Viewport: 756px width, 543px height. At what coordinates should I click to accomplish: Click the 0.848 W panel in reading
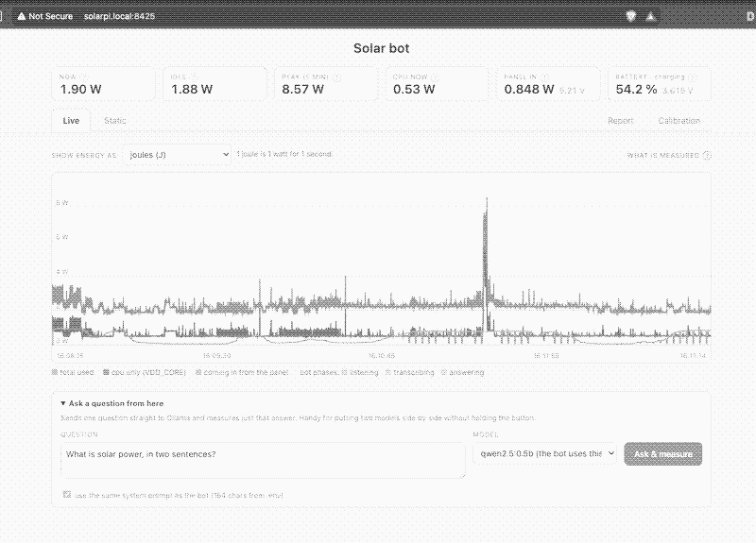click(529, 89)
